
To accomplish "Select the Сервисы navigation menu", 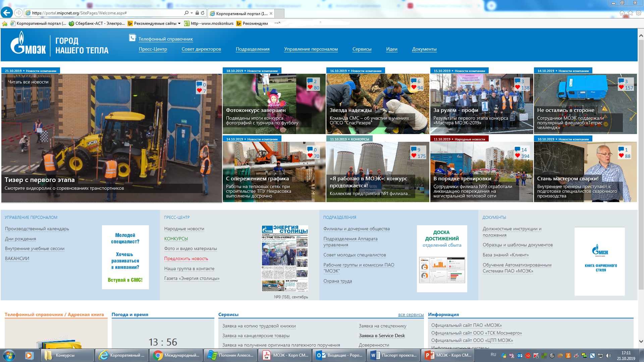I will point(362,49).
